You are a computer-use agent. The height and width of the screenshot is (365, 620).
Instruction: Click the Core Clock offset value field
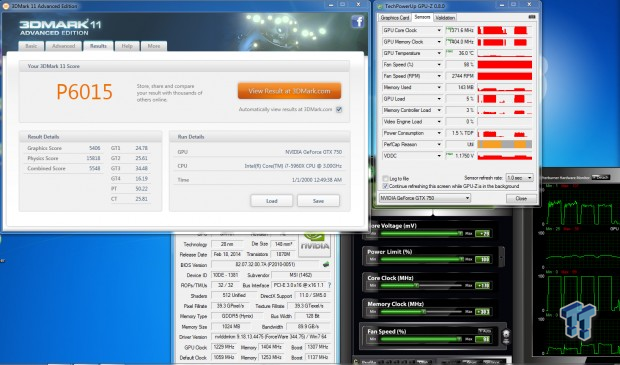click(x=483, y=286)
